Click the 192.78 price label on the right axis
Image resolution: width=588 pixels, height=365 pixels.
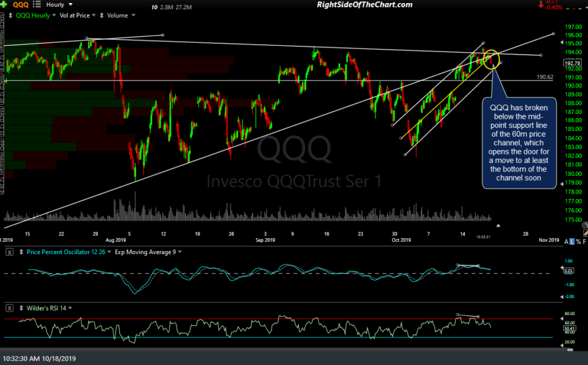tap(571, 62)
